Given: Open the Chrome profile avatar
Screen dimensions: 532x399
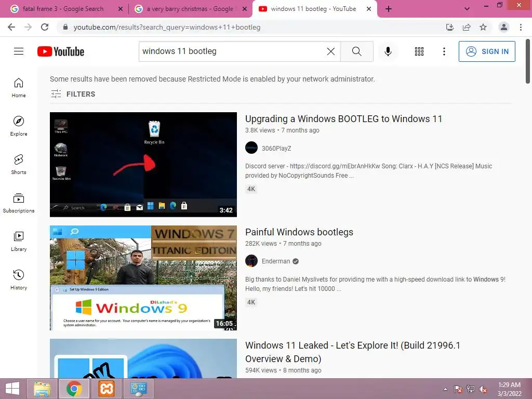Looking at the screenshot, I should tap(504, 27).
